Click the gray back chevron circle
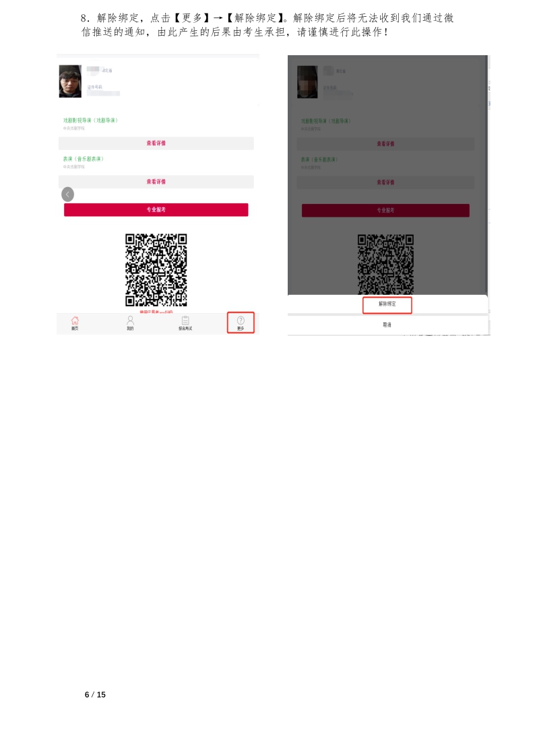 tap(67, 195)
